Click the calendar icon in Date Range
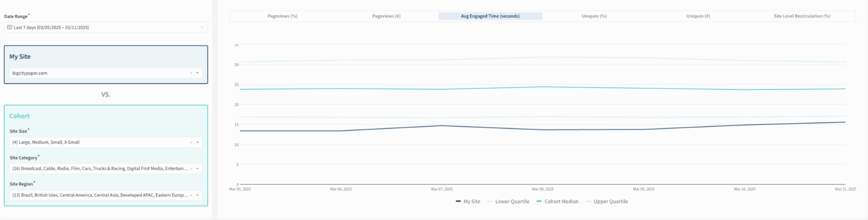The image size is (868, 220). click(10, 27)
